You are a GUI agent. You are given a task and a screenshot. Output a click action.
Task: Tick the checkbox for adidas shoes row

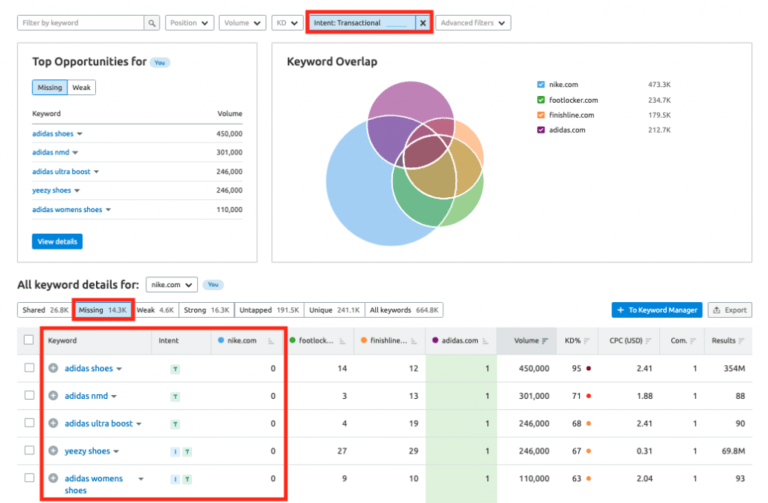tap(29, 368)
